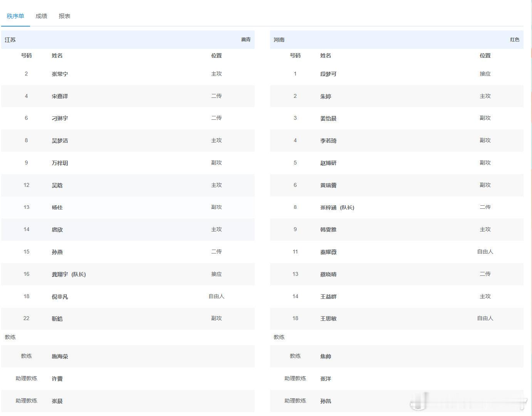Click 姓名 column header in 河南 table
Screen dimensions: 532x416
pos(326,55)
